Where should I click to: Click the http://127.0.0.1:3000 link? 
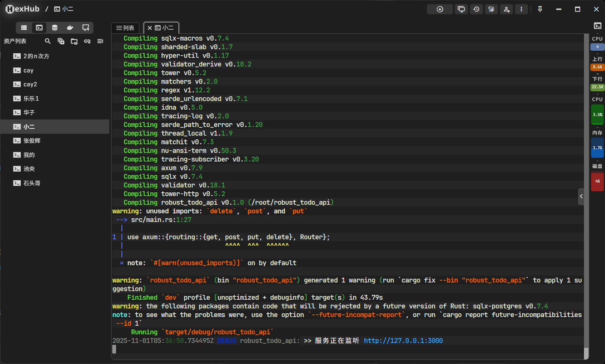(x=403, y=341)
